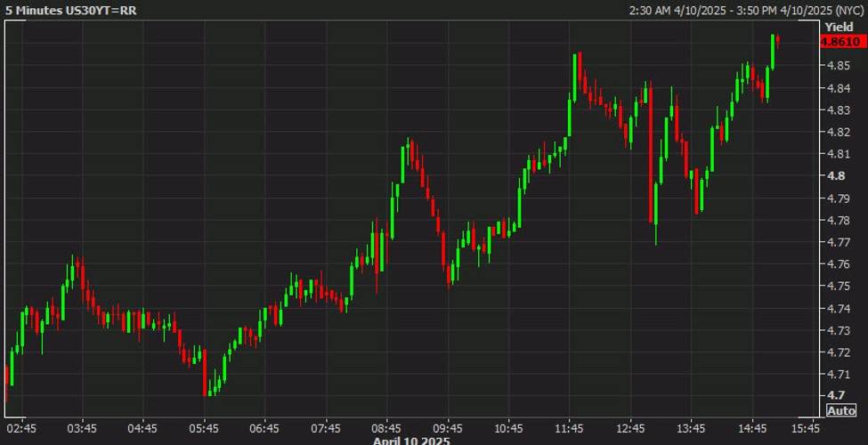Select the 13:45 time axis label
Image resolution: width=868 pixels, height=445 pixels.
tap(692, 427)
